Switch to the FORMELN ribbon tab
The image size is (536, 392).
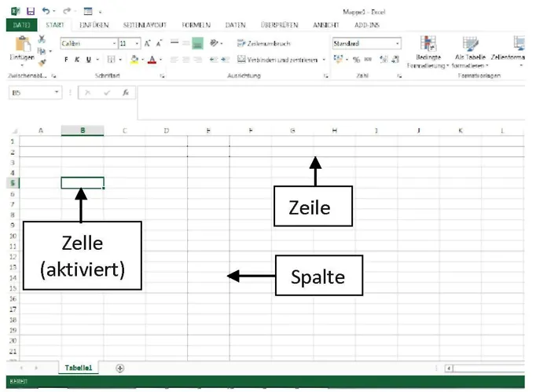tap(196, 25)
